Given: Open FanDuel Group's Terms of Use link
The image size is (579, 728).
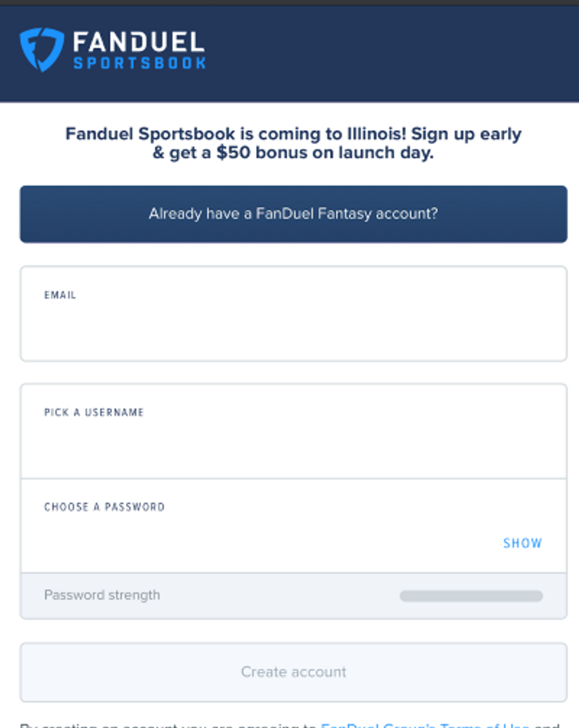Looking at the screenshot, I should tap(425, 724).
